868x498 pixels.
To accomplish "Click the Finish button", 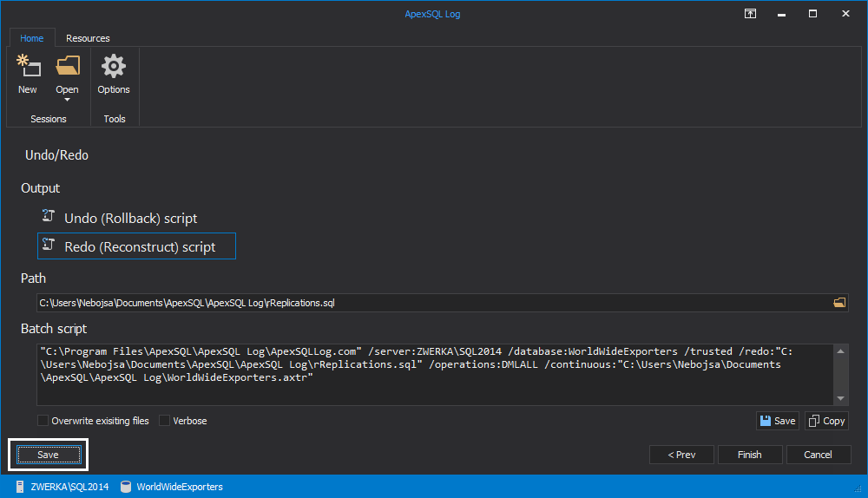I will coord(750,455).
